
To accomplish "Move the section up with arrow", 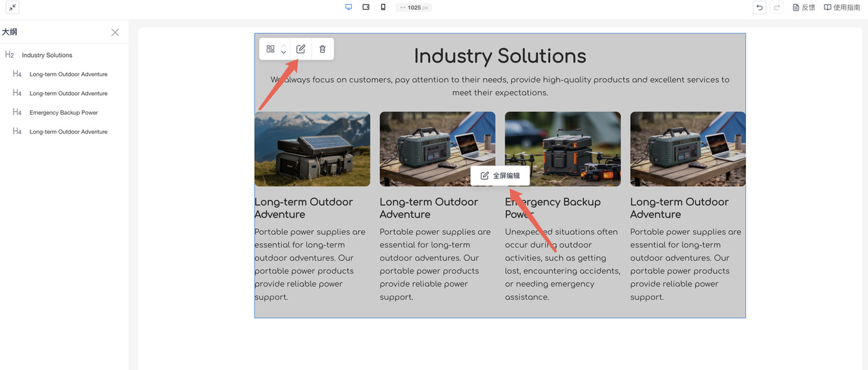I will click(x=283, y=45).
